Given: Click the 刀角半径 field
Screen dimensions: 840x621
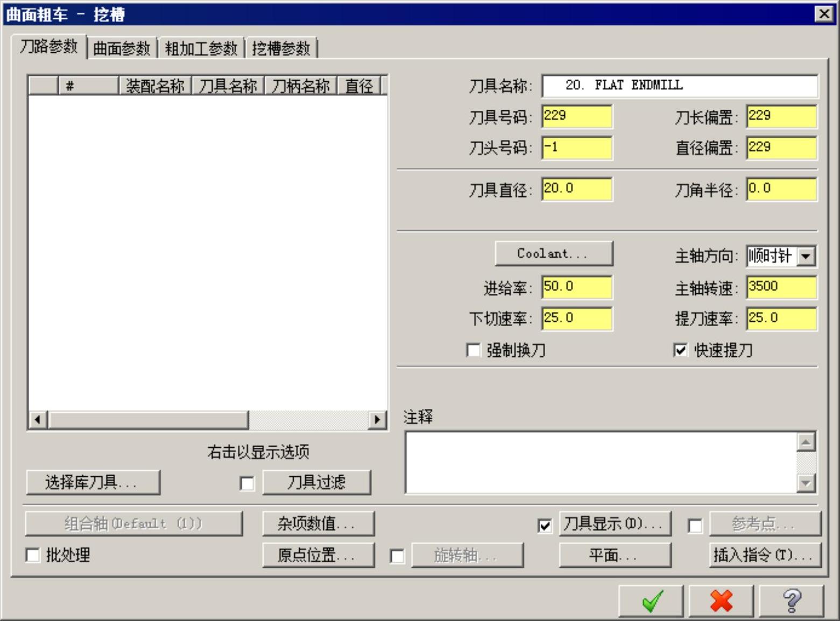Looking at the screenshot, I should [x=781, y=189].
